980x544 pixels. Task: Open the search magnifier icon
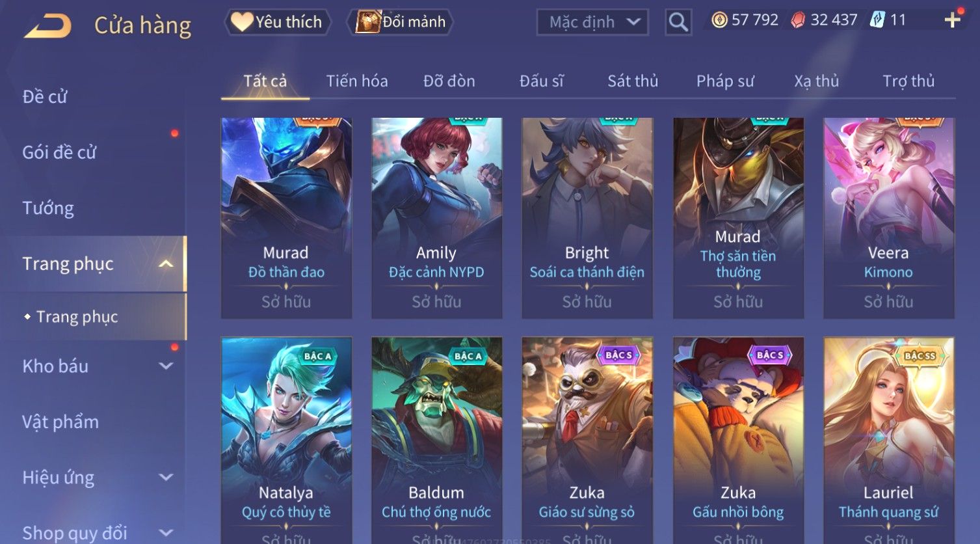point(678,22)
